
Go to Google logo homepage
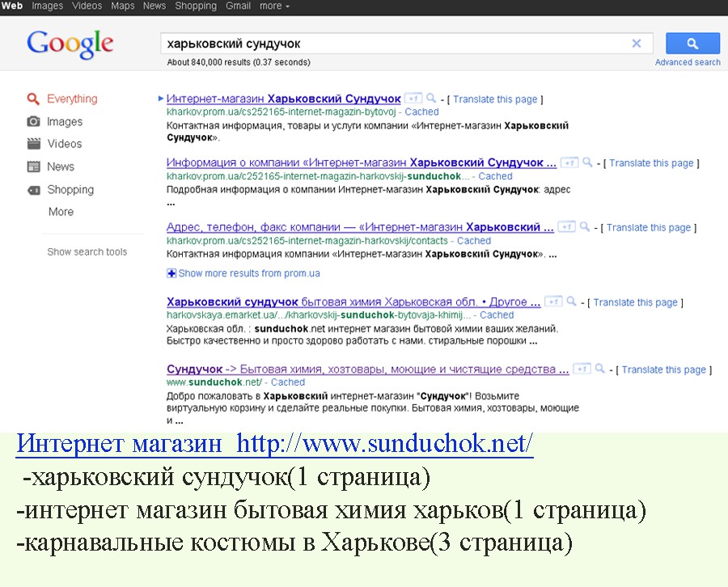(x=70, y=44)
